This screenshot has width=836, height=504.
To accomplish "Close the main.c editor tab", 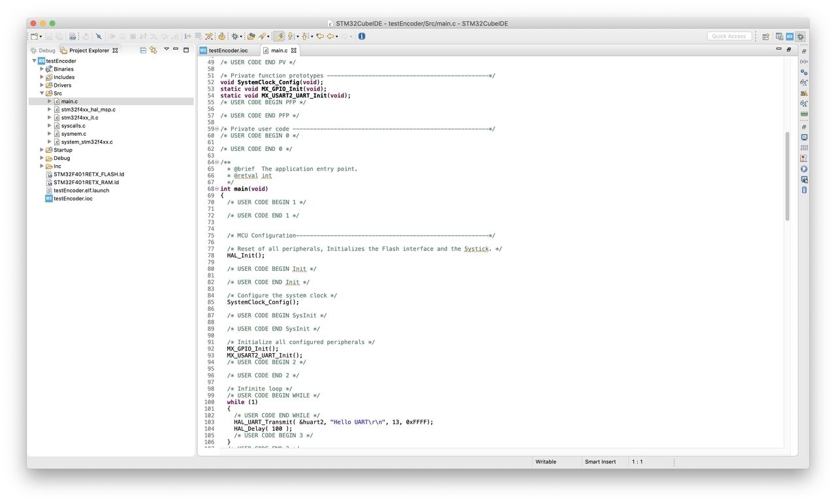I will tap(294, 50).
